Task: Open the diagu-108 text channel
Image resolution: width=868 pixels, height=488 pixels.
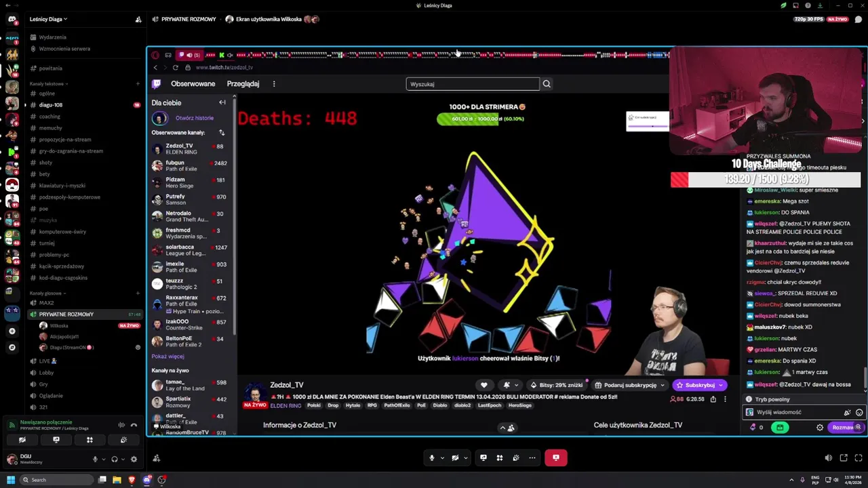Action: pyautogui.click(x=51, y=105)
